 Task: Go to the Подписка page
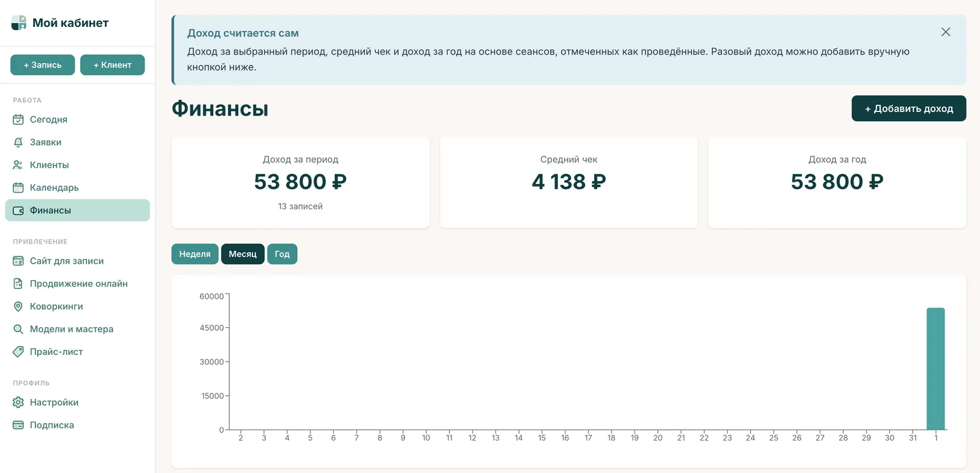(x=78, y=425)
